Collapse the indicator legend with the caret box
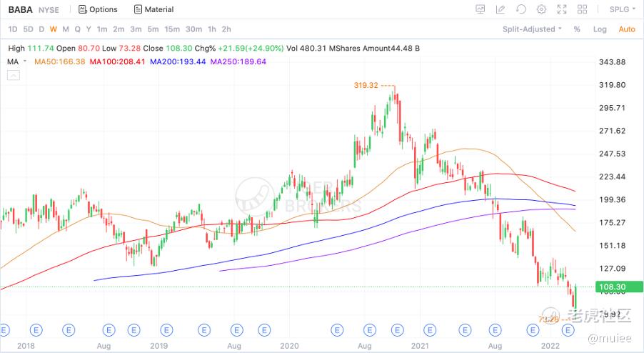The height and width of the screenshot is (353, 644). [14, 75]
